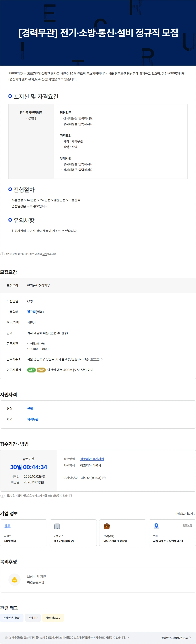Click the 최유상 (총무부) contact name
This screenshot has height=644, width=196.
91,478
